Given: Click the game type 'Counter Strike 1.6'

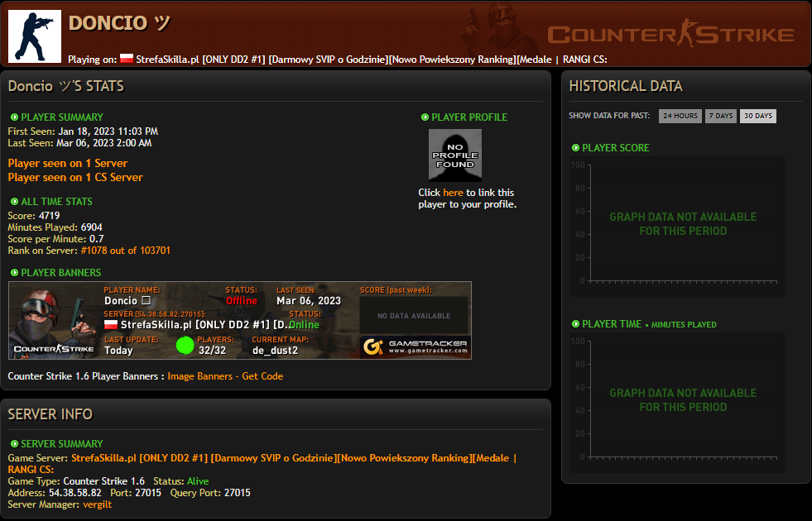Looking at the screenshot, I should click(x=104, y=481).
